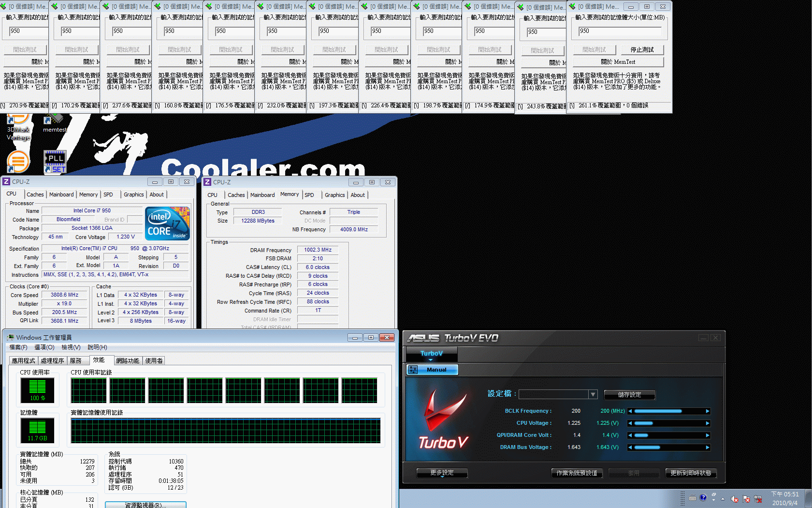Open the PLL SET desktop shortcut
Viewport: 812px width, 508px height.
55,162
